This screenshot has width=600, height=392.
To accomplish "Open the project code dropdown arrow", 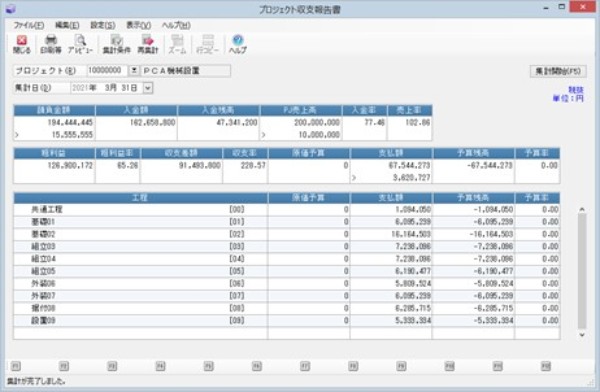I will 134,70.
